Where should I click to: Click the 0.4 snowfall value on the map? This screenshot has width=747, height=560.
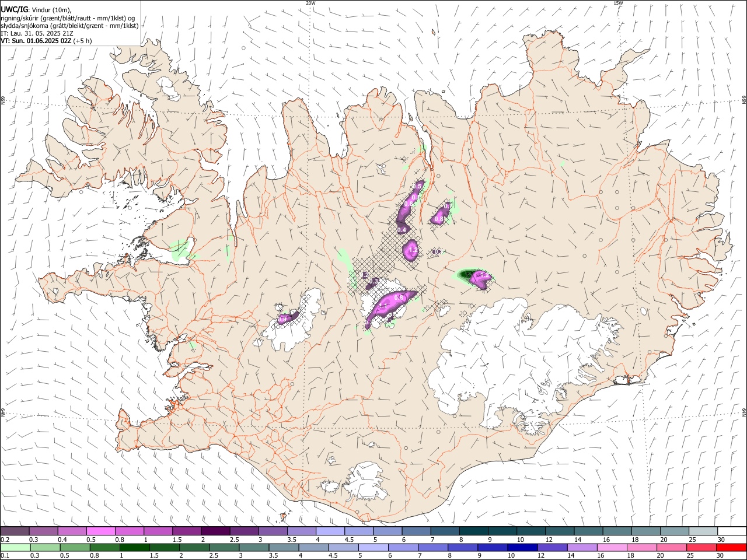coord(402,230)
